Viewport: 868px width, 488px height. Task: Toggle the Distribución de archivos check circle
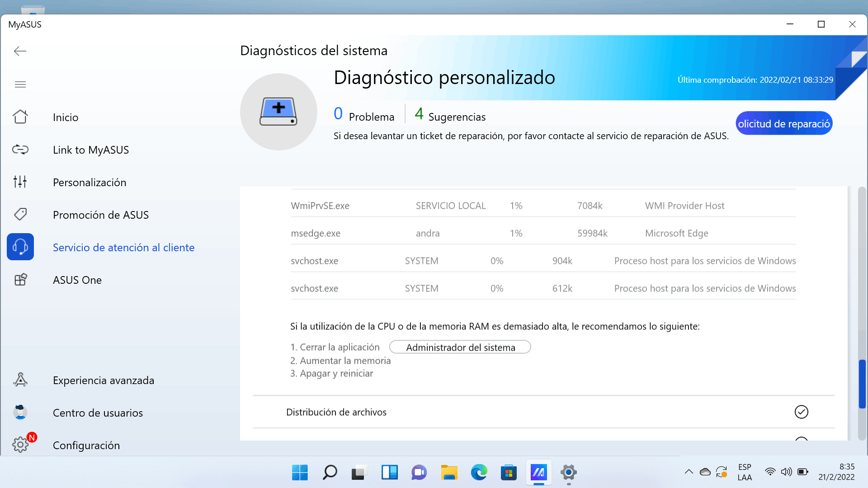pos(801,412)
